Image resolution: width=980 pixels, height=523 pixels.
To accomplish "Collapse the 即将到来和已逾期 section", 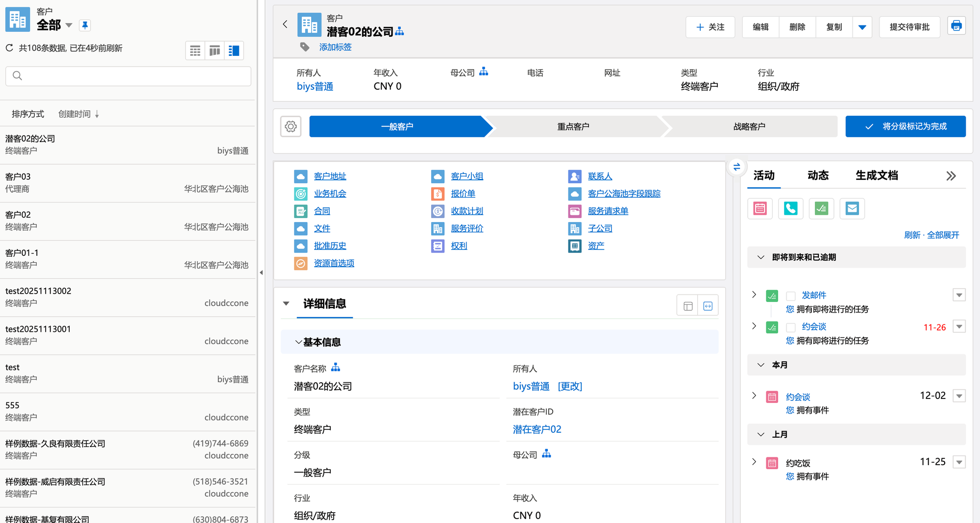I will 761,257.
